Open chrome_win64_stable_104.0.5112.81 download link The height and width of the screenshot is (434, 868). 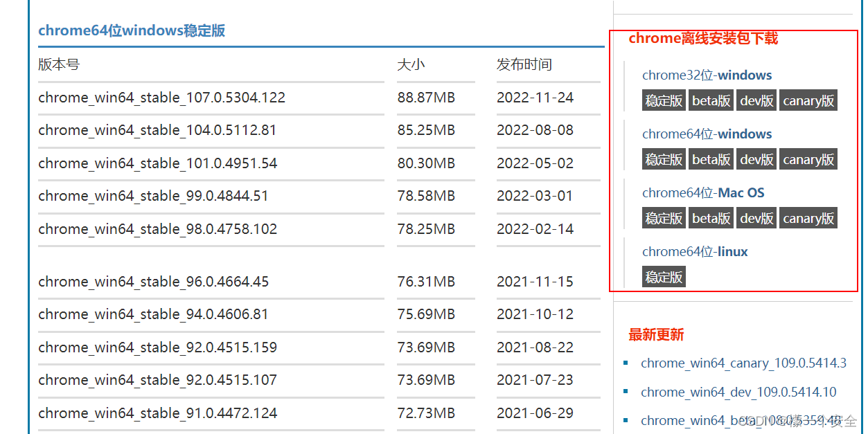point(157,130)
